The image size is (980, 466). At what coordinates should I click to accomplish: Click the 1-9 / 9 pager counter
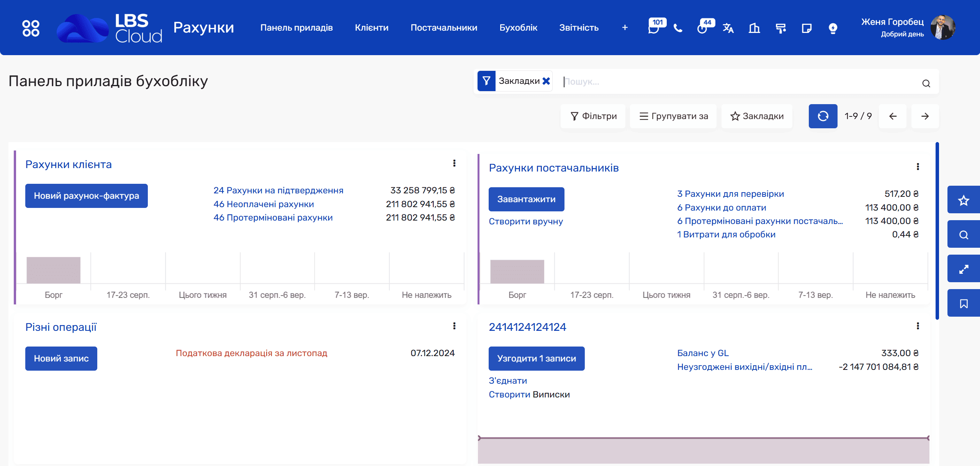coord(858,116)
